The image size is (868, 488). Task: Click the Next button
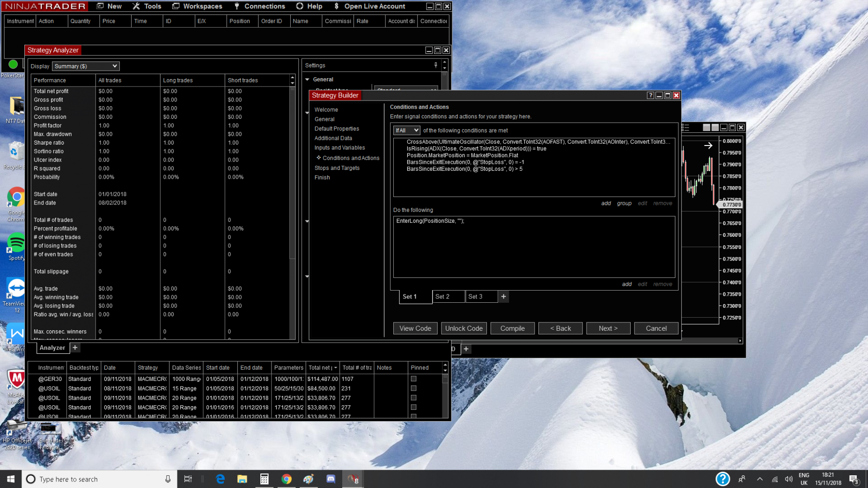[x=608, y=328]
